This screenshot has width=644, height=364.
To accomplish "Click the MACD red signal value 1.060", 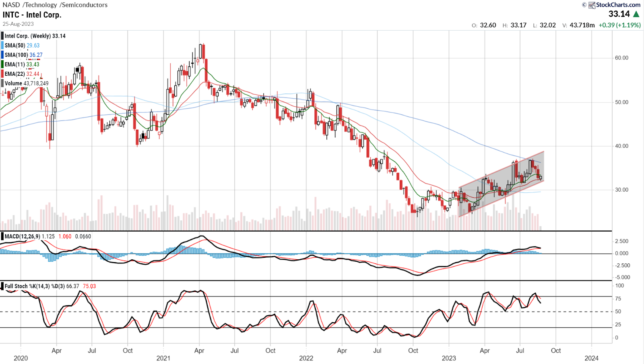I will click(x=65, y=236).
